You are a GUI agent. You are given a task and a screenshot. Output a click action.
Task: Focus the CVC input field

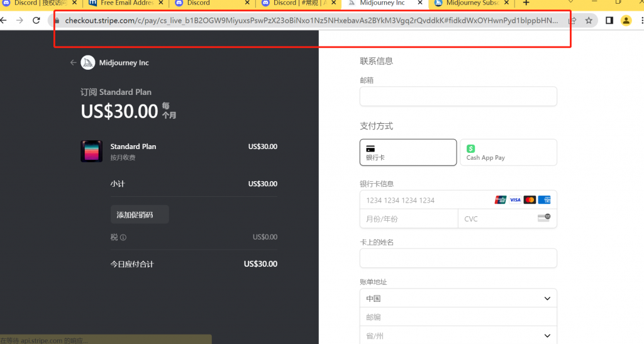click(508, 219)
